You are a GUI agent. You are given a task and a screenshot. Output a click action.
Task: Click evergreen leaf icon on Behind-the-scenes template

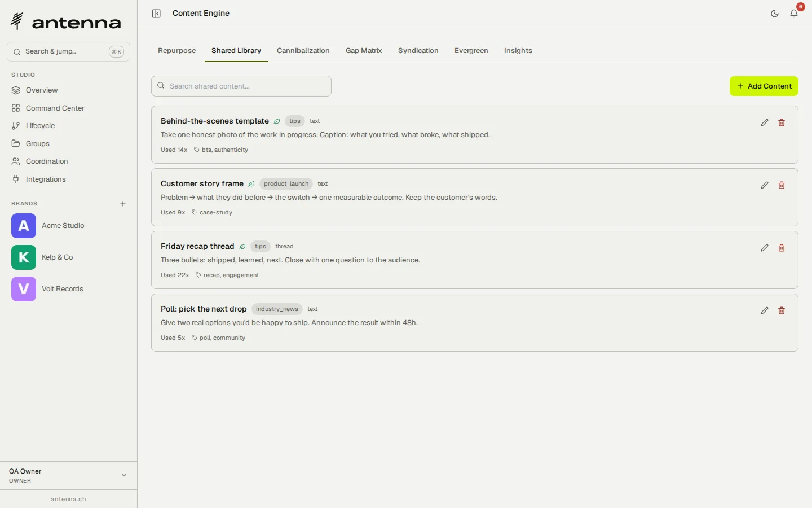[277, 121]
